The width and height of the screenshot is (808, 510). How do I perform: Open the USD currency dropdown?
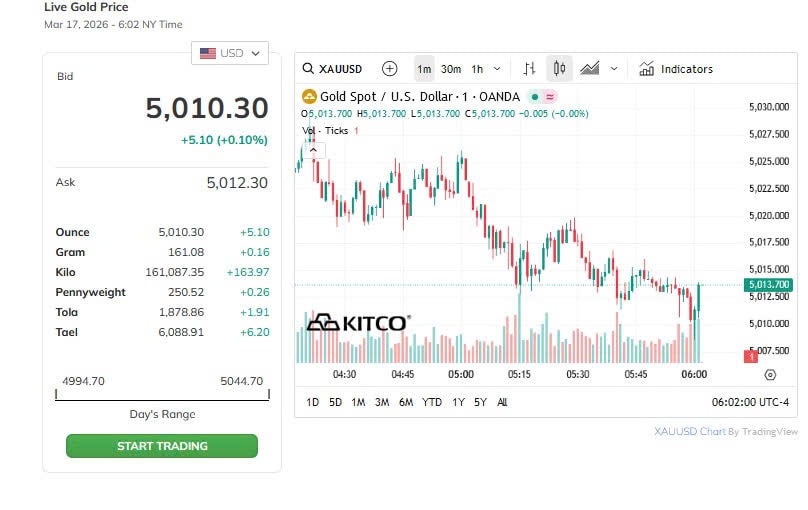(230, 53)
